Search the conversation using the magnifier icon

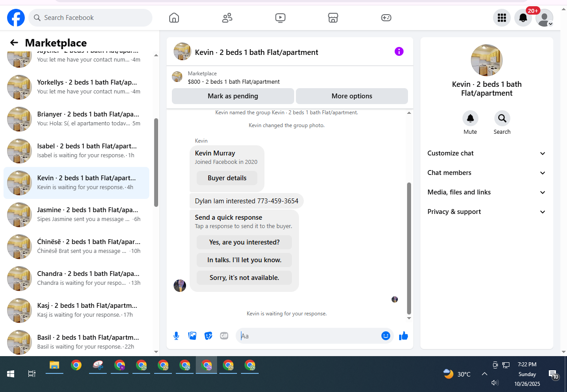[502, 118]
